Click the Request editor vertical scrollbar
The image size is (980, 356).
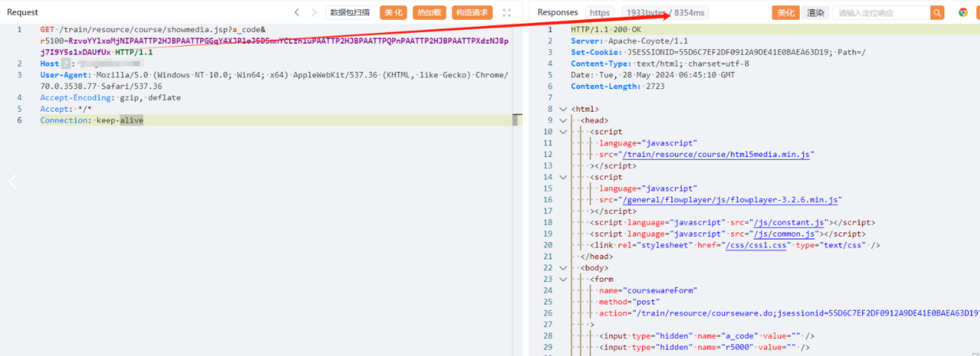517,120
